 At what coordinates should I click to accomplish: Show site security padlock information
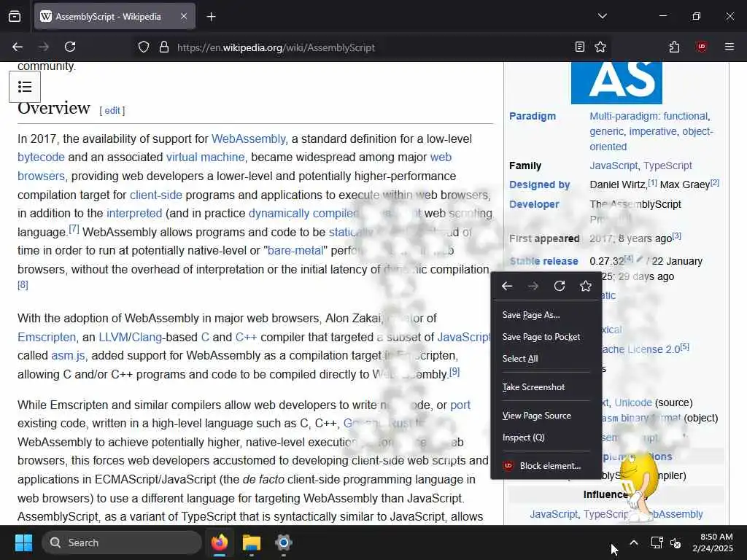(164, 47)
